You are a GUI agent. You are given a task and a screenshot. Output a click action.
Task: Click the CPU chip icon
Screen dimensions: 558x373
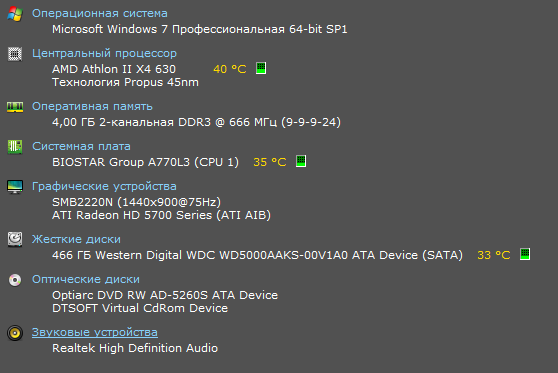click(15, 54)
